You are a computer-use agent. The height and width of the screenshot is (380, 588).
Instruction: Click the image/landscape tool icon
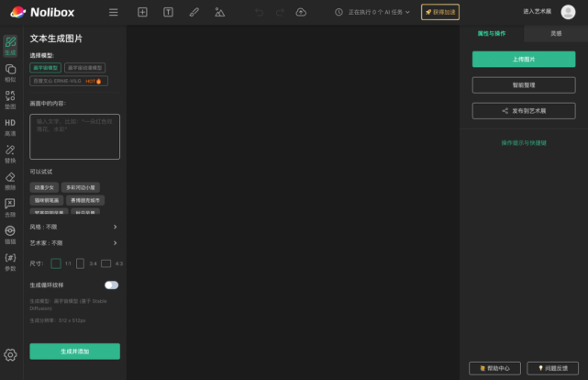(x=220, y=12)
